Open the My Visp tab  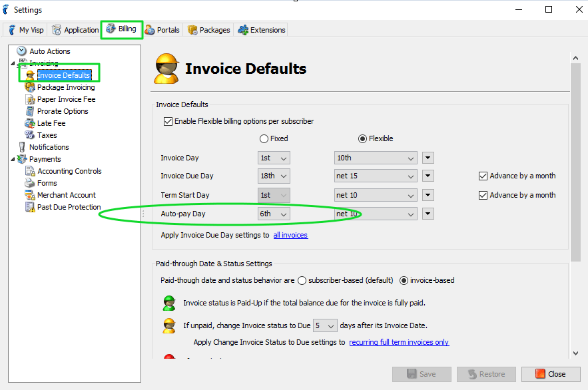tap(26, 30)
